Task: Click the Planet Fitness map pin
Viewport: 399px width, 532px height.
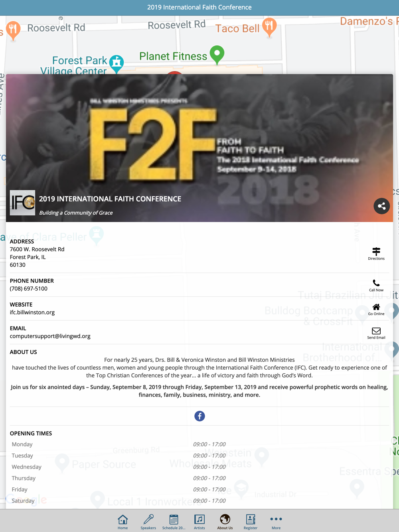Action: (217, 55)
